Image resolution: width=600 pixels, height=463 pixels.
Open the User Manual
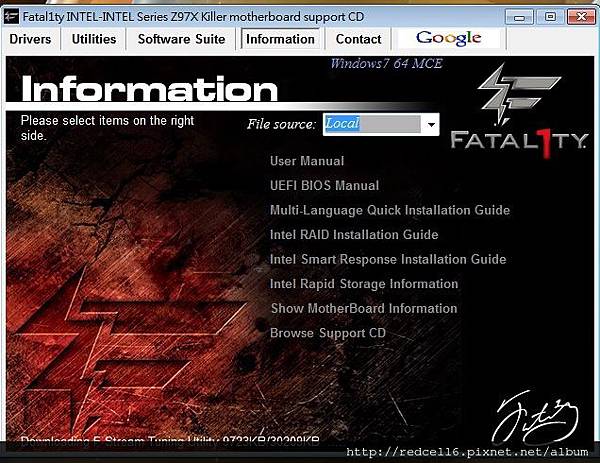click(307, 161)
